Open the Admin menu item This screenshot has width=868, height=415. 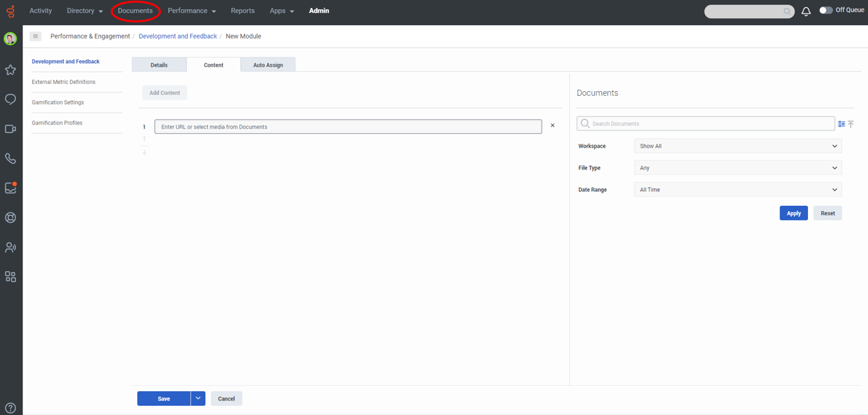click(x=319, y=11)
